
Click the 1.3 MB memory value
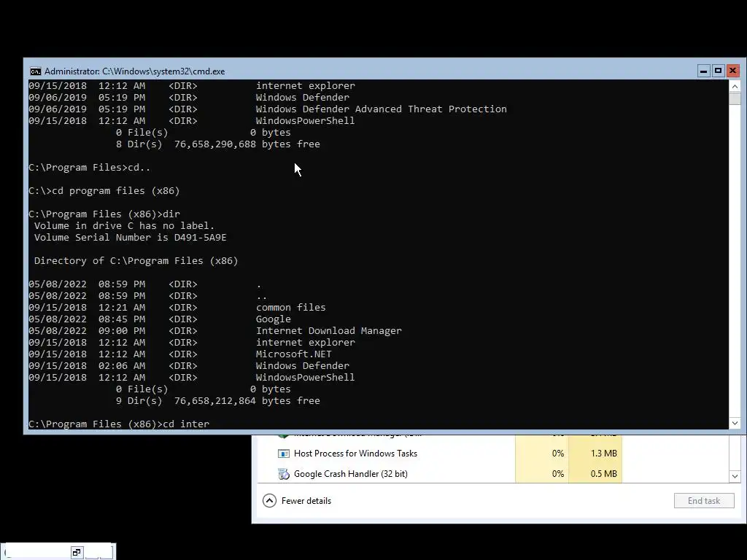point(603,454)
